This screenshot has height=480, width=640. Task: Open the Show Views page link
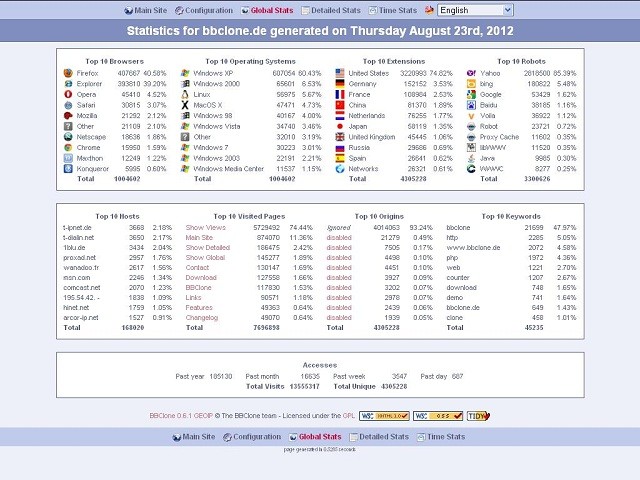[x=206, y=227]
